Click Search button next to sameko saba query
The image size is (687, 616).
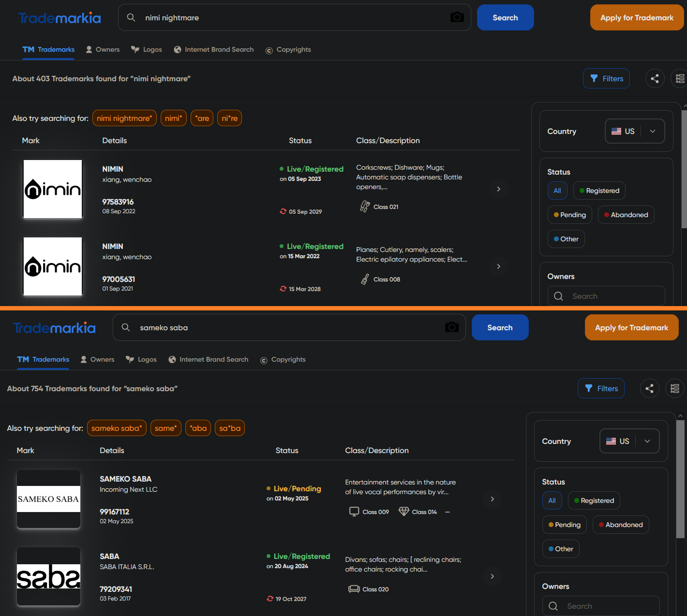coord(500,327)
